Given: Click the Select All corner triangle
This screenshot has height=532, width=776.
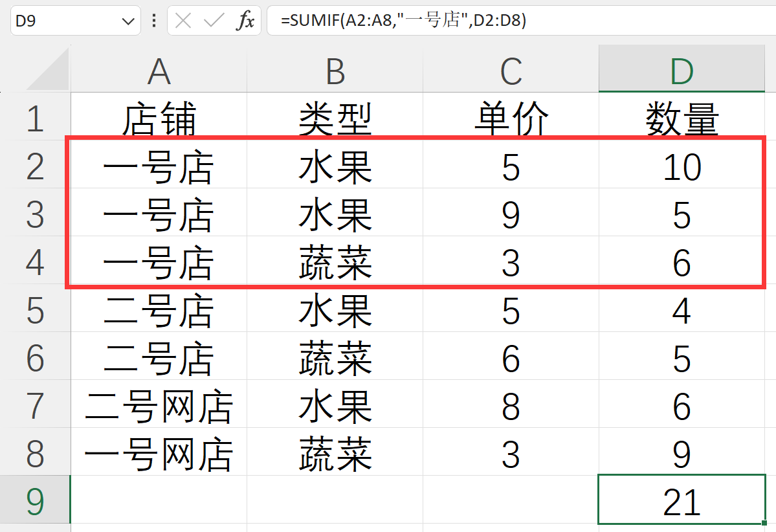Looking at the screenshot, I should [49, 70].
